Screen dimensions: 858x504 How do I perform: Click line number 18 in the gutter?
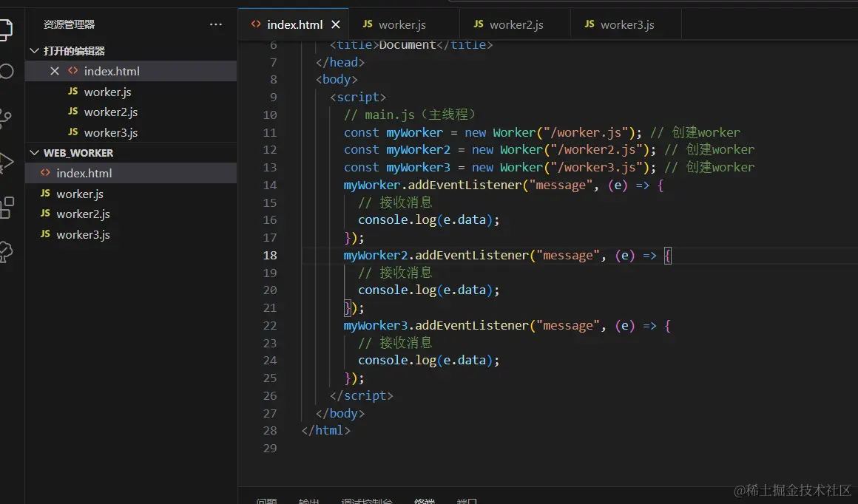[270, 255]
